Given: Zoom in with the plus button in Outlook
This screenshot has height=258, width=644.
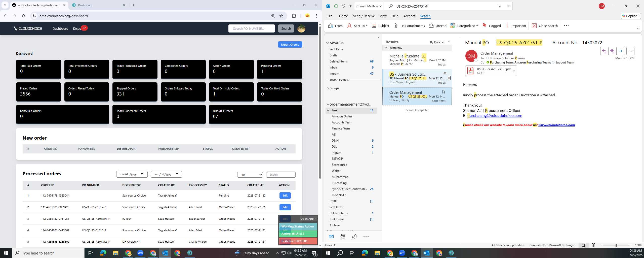Looking at the screenshot, I should pyautogui.click(x=631, y=245).
